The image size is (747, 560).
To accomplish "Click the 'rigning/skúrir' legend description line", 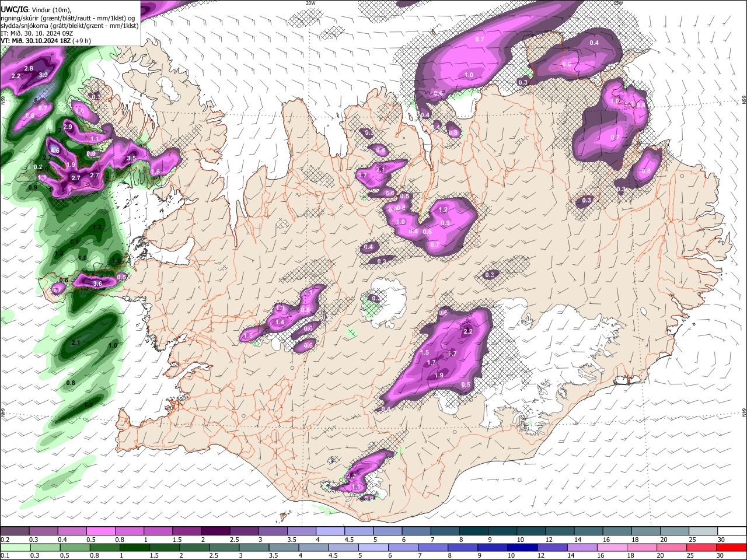I will tap(68, 18).
